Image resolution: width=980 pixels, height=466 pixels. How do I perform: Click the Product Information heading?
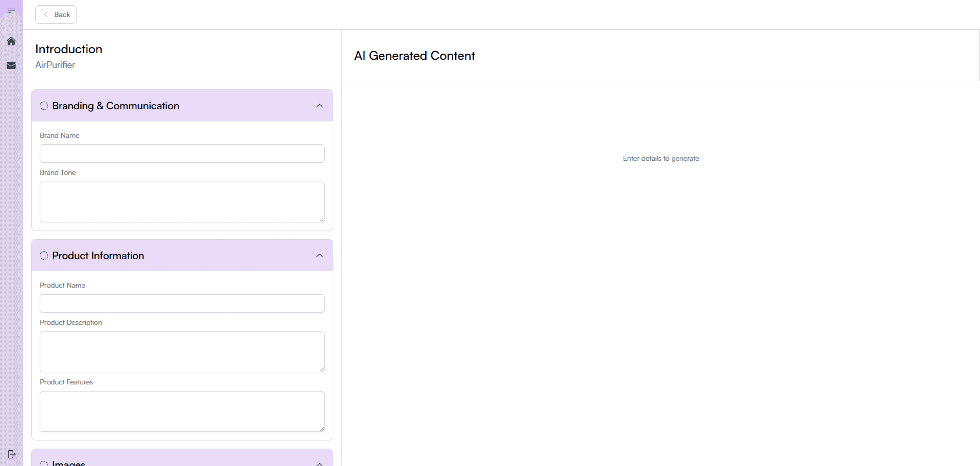click(x=98, y=256)
